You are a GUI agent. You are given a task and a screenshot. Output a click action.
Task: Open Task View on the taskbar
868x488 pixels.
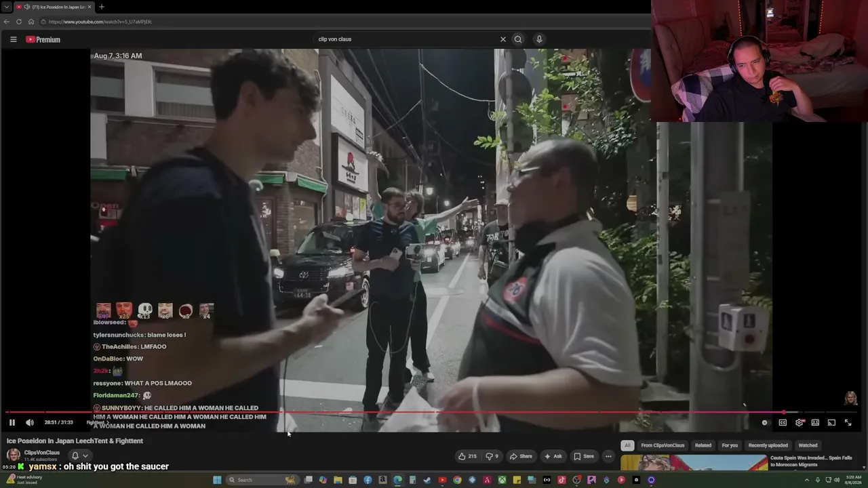(308, 480)
